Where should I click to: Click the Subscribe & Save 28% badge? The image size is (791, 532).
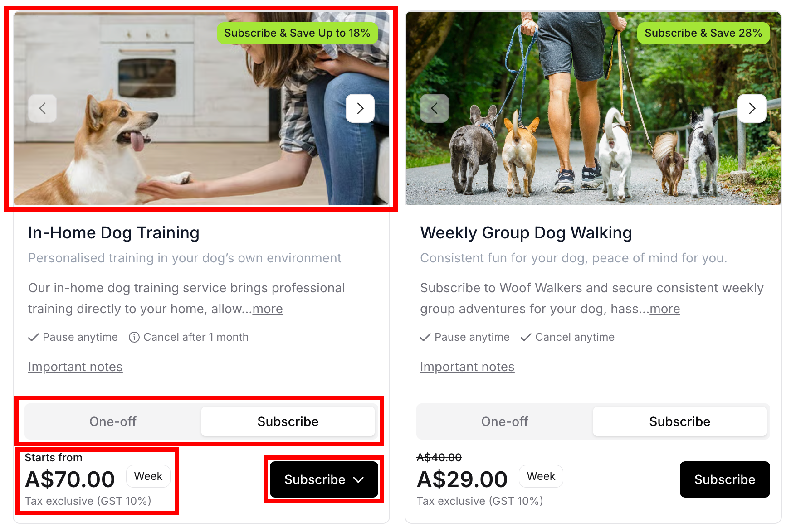[703, 33]
